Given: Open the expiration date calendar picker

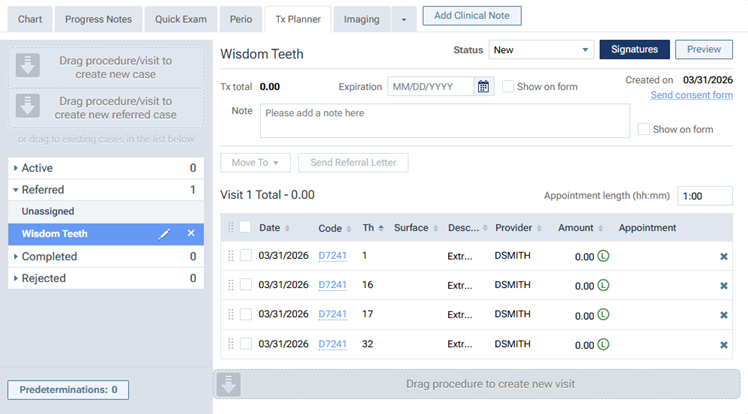Looking at the screenshot, I should click(x=484, y=87).
